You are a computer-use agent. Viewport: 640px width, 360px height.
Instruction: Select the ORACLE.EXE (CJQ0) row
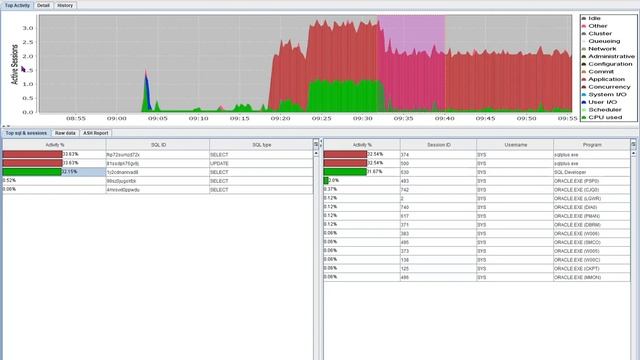[x=477, y=190]
